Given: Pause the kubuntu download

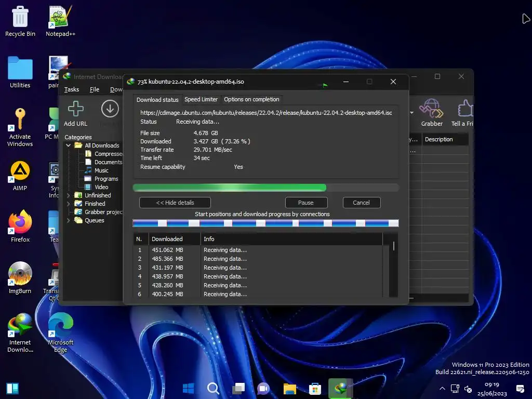Looking at the screenshot, I should click(x=306, y=203).
